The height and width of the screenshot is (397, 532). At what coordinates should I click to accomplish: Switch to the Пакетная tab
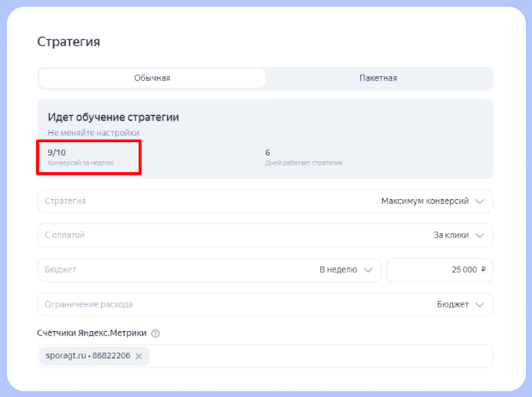(x=378, y=78)
